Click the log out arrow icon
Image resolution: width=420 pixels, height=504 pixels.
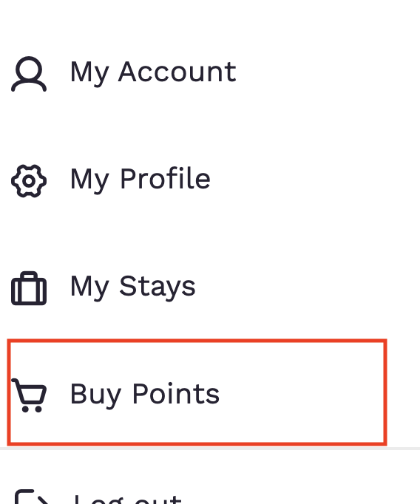(32, 497)
